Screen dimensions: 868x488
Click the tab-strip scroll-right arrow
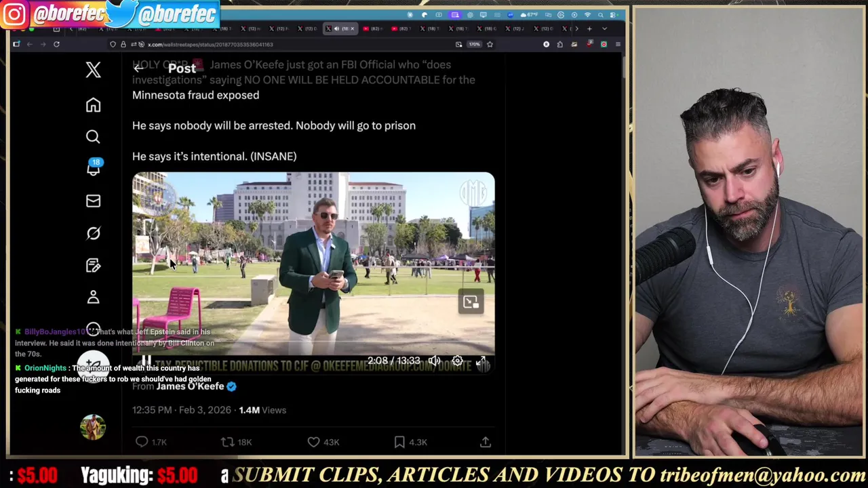[x=576, y=28]
